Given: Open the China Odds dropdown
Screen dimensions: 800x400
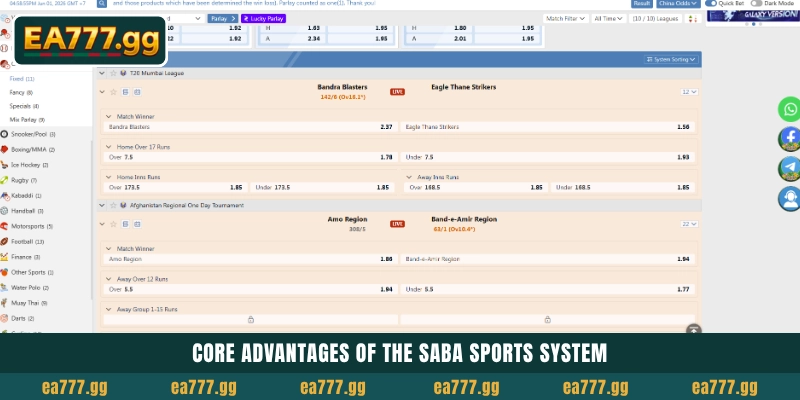Looking at the screenshot, I should point(678,3).
